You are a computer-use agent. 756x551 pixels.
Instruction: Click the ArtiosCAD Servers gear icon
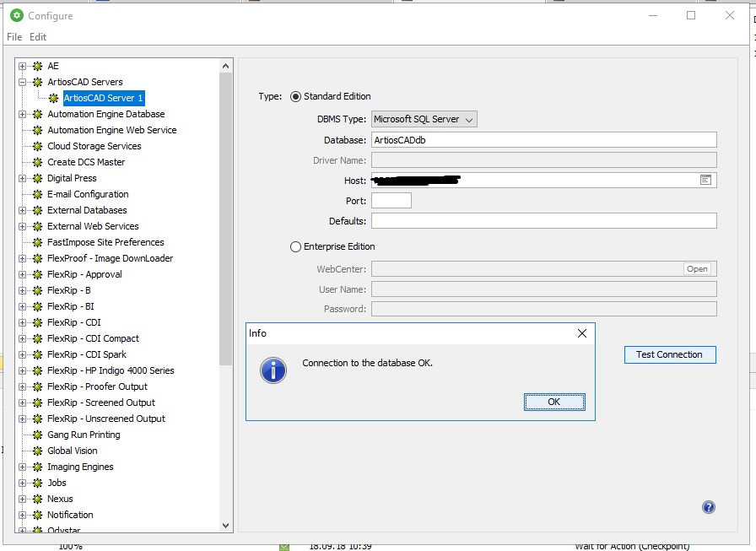[38, 82]
